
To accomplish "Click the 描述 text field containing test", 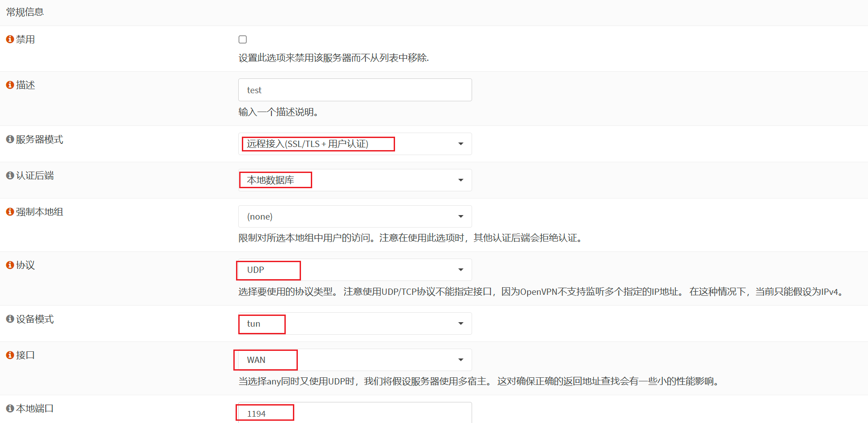I will click(x=355, y=90).
